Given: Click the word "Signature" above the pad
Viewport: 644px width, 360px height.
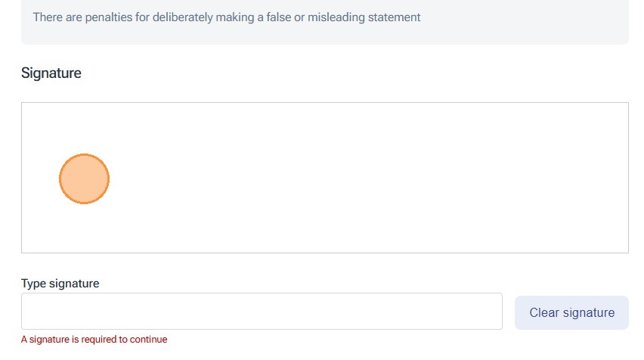Looking at the screenshot, I should (x=51, y=73).
